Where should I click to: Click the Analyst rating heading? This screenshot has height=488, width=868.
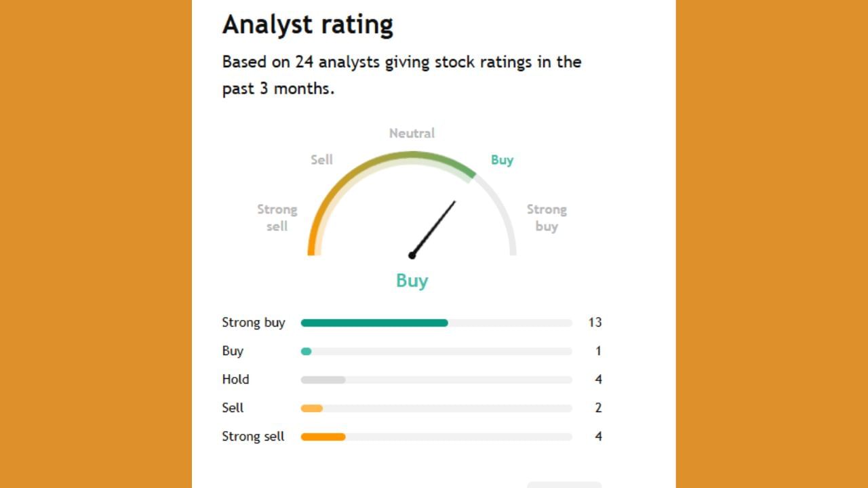308,24
